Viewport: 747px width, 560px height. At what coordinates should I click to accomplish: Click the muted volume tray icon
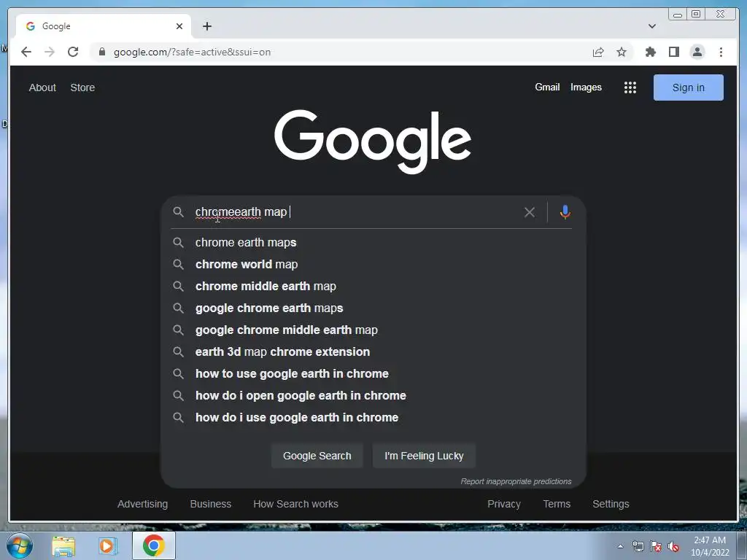point(673,546)
